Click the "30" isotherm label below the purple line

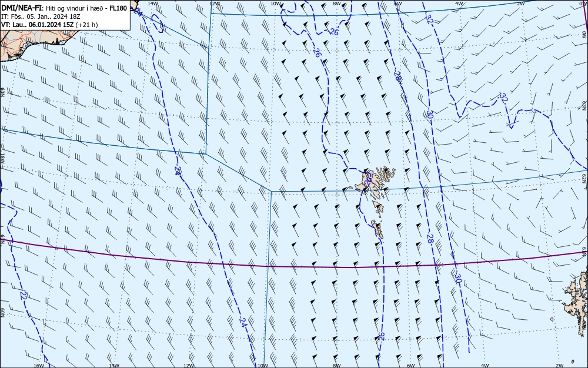pyautogui.click(x=457, y=278)
